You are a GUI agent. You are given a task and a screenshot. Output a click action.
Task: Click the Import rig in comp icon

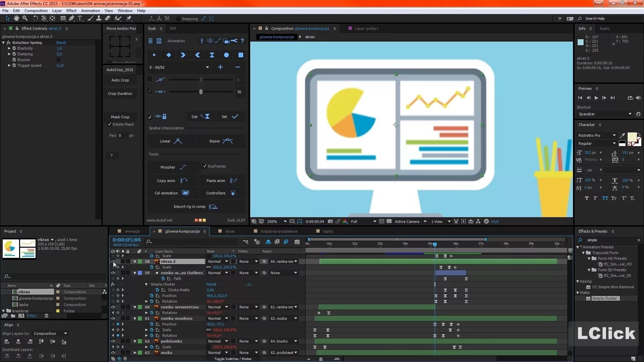coord(214,206)
